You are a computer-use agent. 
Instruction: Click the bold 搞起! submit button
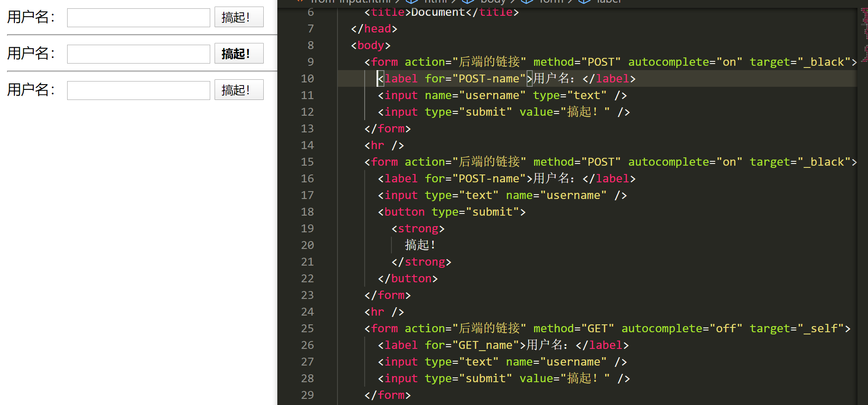[x=239, y=53]
